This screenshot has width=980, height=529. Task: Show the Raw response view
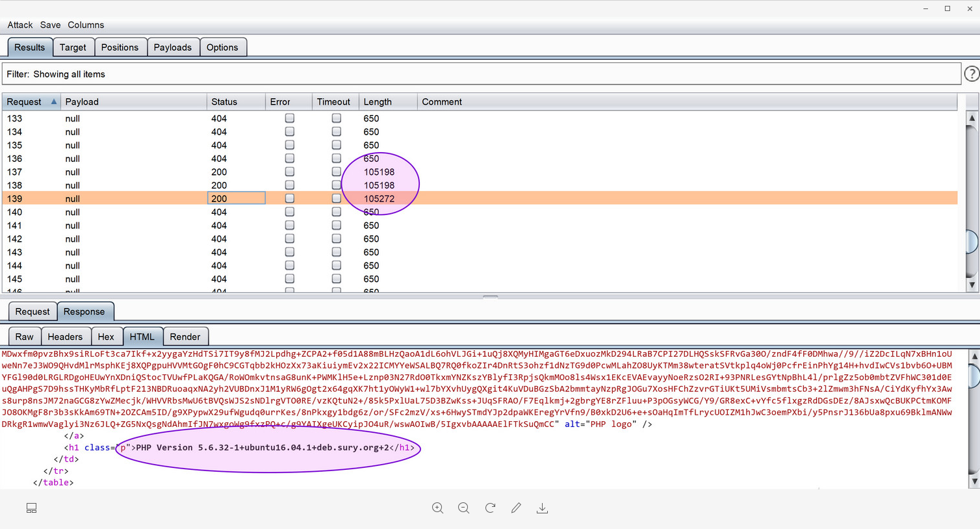click(x=25, y=337)
